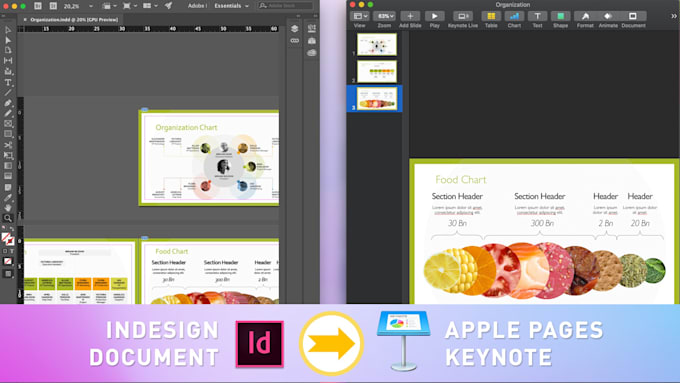Screen dimensions: 680x383
Task: Start slideshow with the Keynote Play button
Action: [434, 16]
